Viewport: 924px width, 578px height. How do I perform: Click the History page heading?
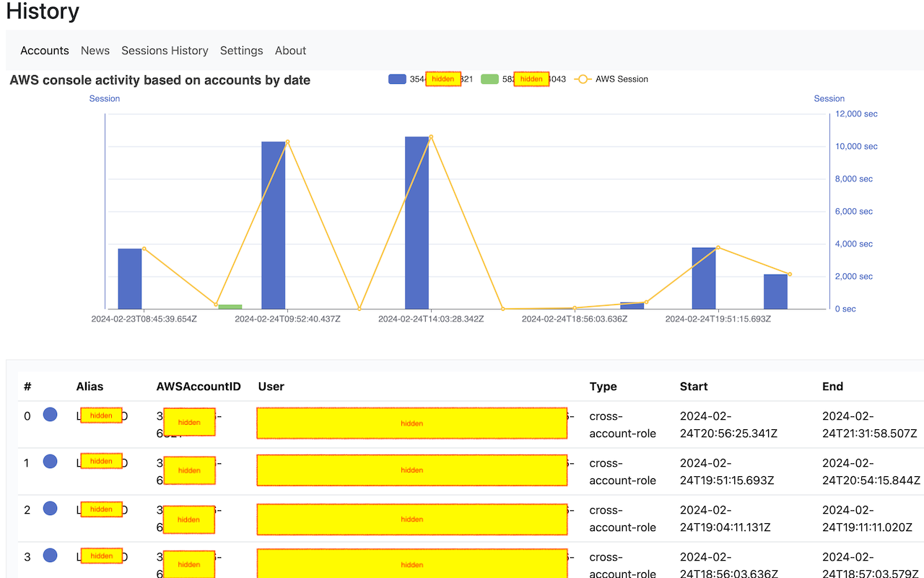click(x=43, y=12)
